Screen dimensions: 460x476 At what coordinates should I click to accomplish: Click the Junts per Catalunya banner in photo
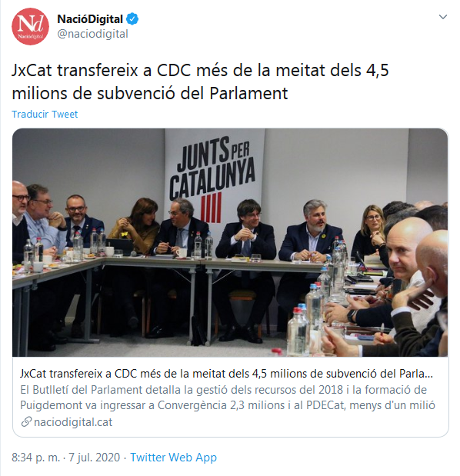click(x=213, y=178)
